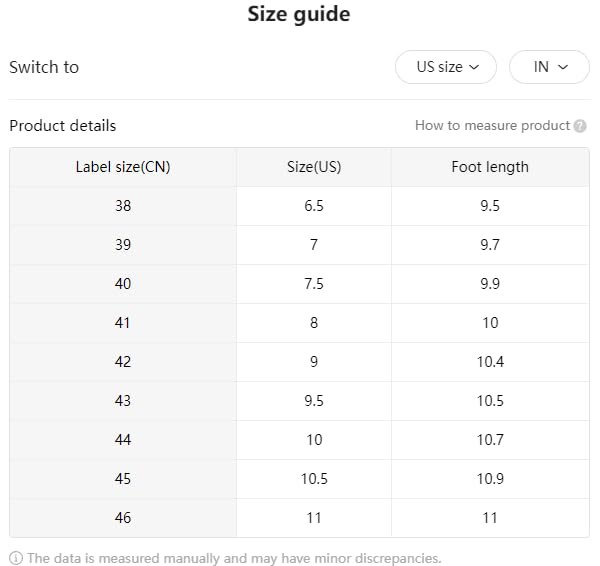Click the Product details label
Viewport: 600px width, 566px height.
[x=63, y=126]
